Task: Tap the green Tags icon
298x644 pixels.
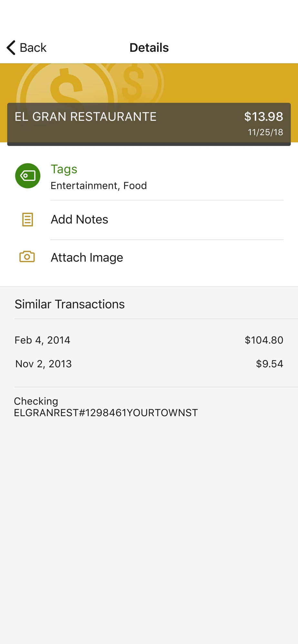Action: (28, 176)
